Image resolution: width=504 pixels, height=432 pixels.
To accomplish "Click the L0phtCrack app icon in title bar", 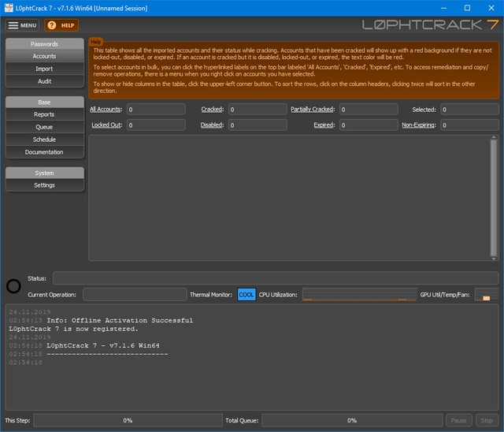I will pos(9,7).
